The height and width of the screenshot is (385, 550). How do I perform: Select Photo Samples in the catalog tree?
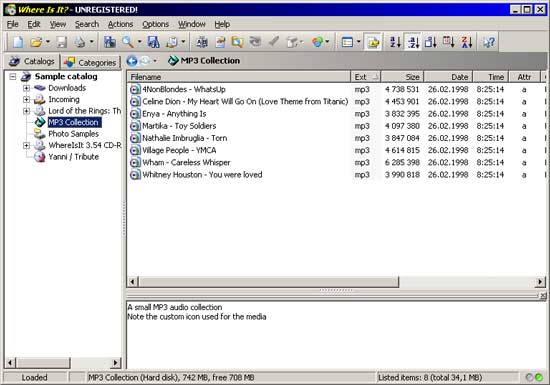pyautogui.click(x=73, y=134)
